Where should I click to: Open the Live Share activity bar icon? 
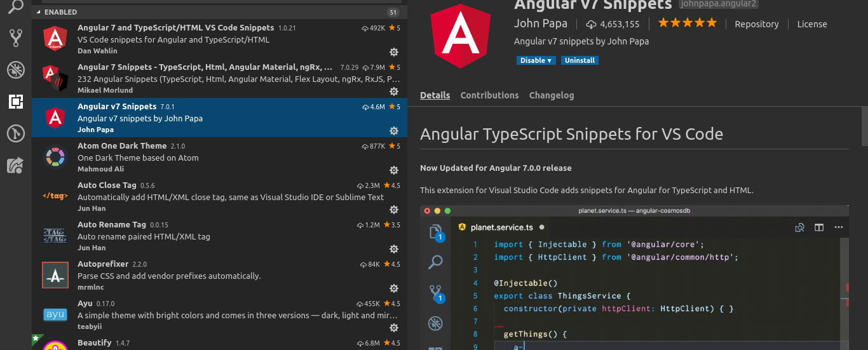pyautogui.click(x=15, y=165)
